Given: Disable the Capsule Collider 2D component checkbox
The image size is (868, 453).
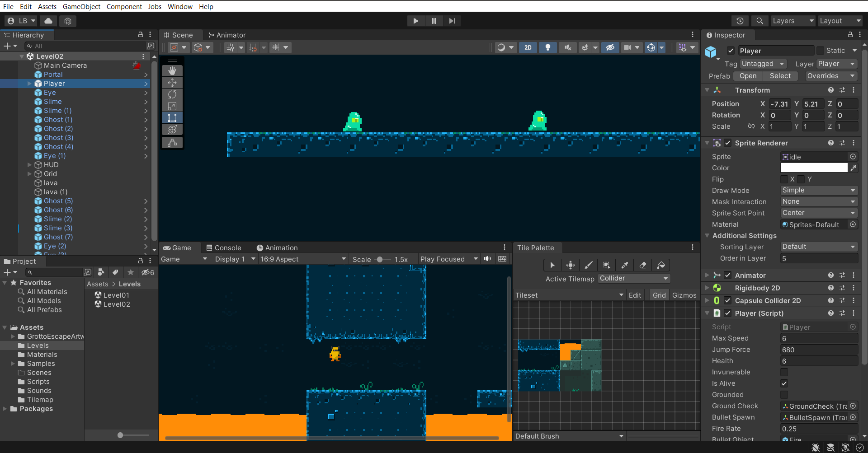Looking at the screenshot, I should click(728, 300).
